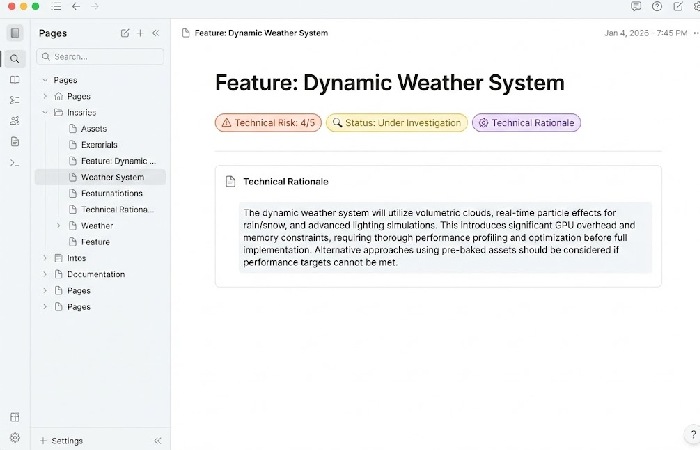Viewport: 700px width, 450px height.
Task: Open the table layout icon at rail bottom
Action: (15, 417)
